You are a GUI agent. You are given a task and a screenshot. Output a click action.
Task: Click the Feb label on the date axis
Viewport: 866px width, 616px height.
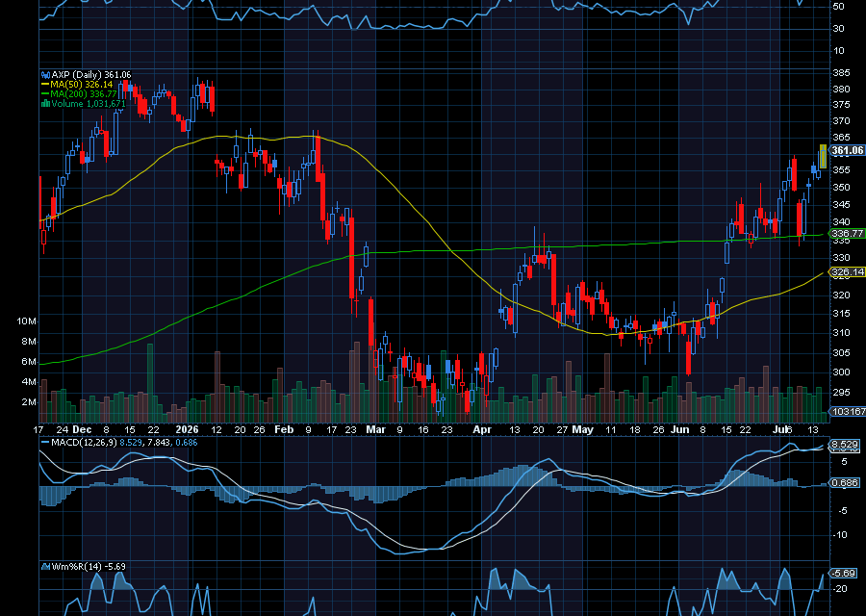point(284,429)
